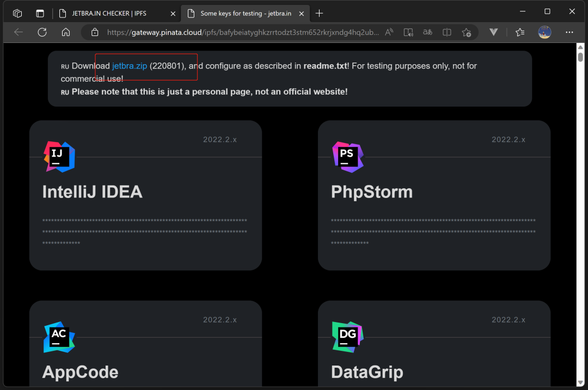Select the PhpStorm card title
588x390 pixels.
372,192
